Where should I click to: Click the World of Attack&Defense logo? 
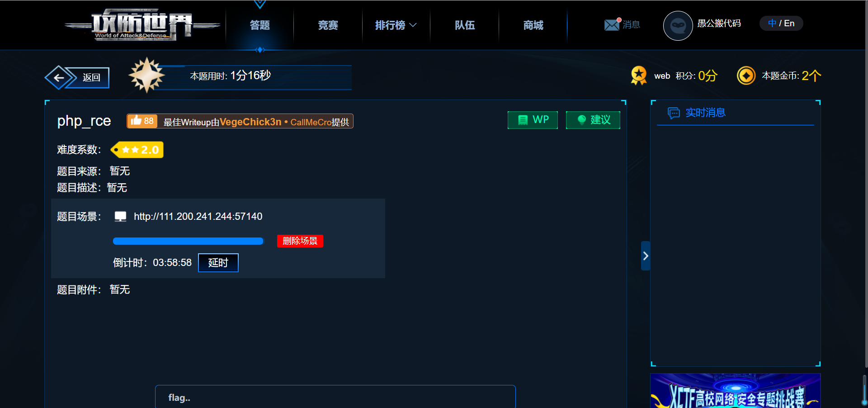pos(142,25)
